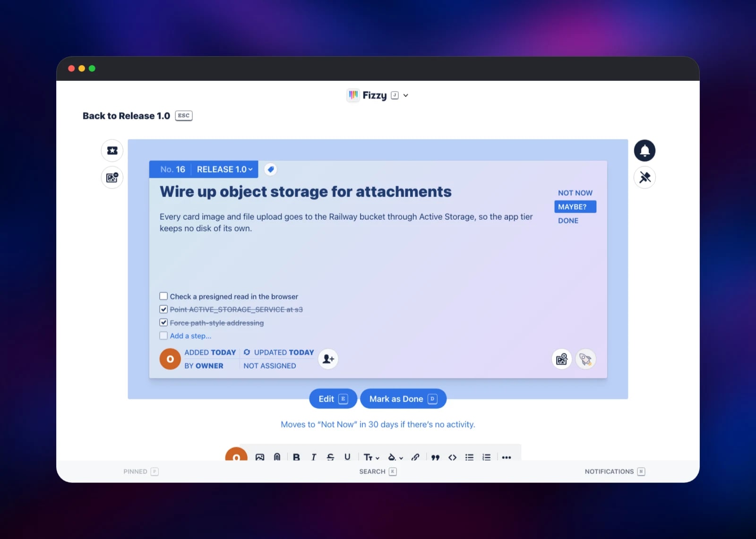Click 'ADDED TODAY' label

210,352
